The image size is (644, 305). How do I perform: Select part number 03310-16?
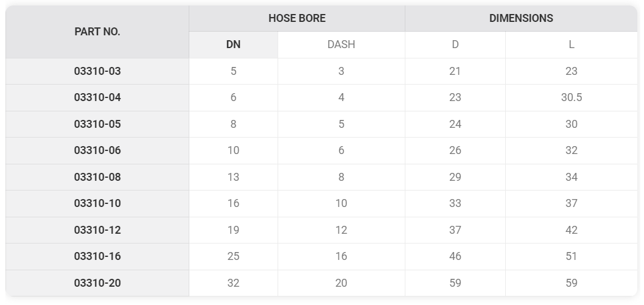pyautogui.click(x=97, y=256)
